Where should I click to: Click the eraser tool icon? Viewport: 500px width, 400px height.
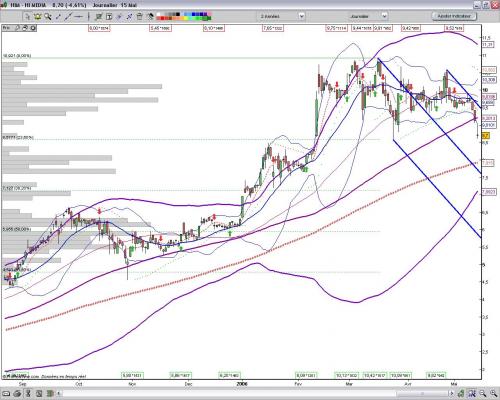[x=150, y=16]
